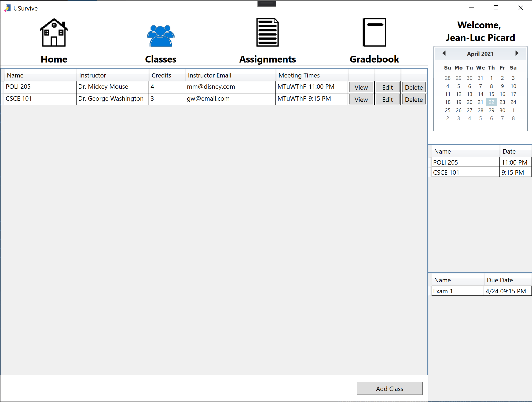Click the credits cell showing 3
532x402 pixels.
167,99
